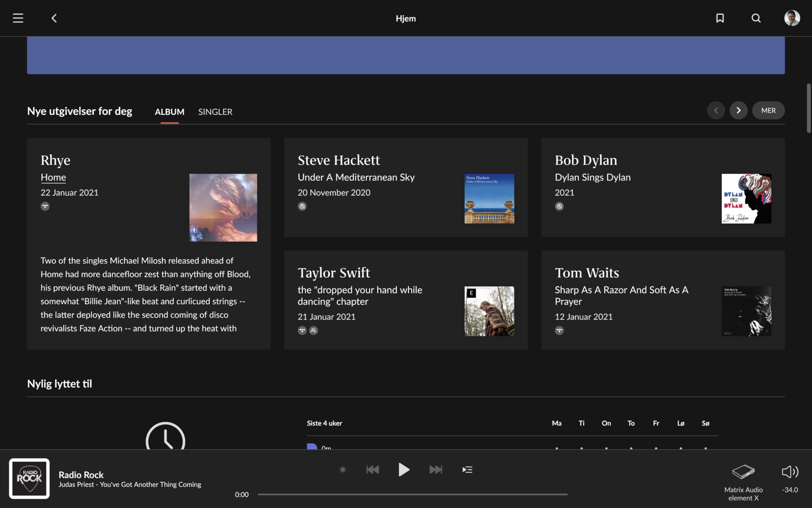Viewport: 812px width, 508px height.
Task: Skip to the previous track
Action: pyautogui.click(x=372, y=469)
